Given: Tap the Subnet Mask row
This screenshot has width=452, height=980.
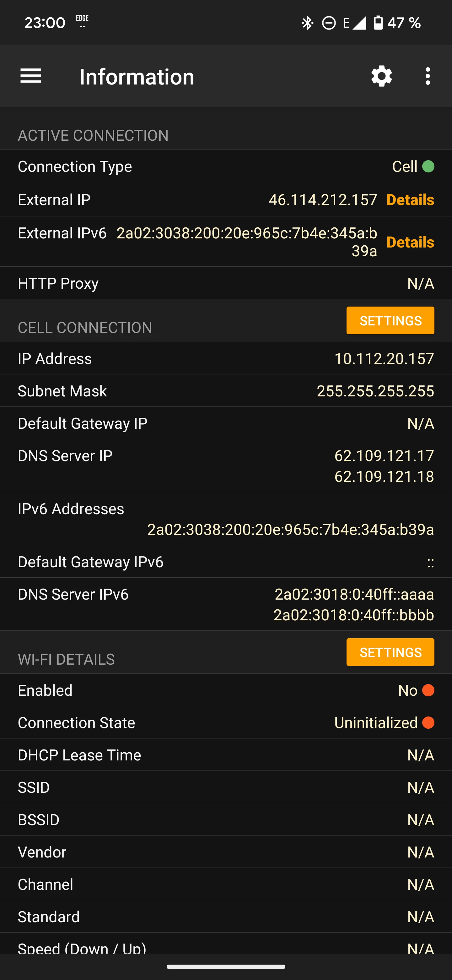Looking at the screenshot, I should pos(226,391).
